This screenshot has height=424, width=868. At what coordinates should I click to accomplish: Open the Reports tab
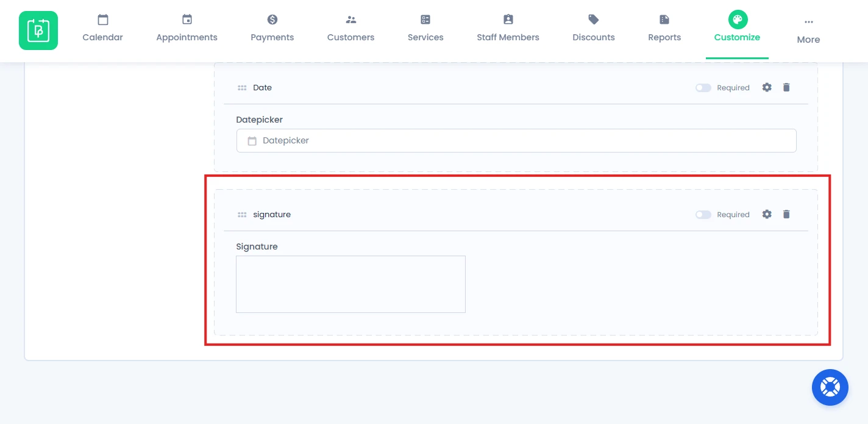[x=664, y=29]
